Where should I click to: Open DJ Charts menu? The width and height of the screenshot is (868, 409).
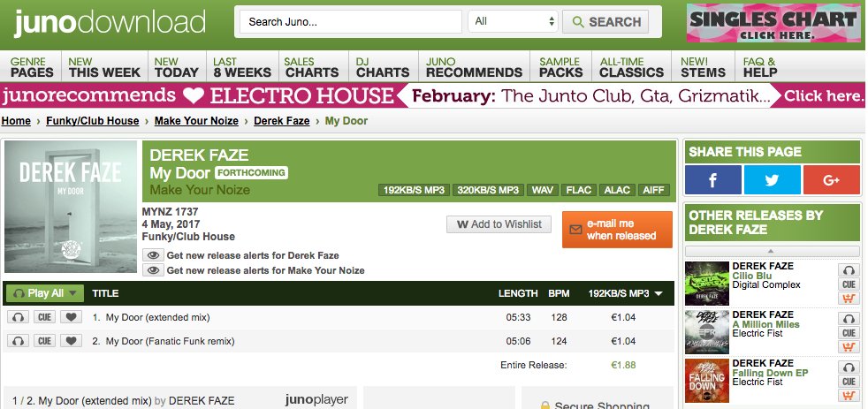383,67
